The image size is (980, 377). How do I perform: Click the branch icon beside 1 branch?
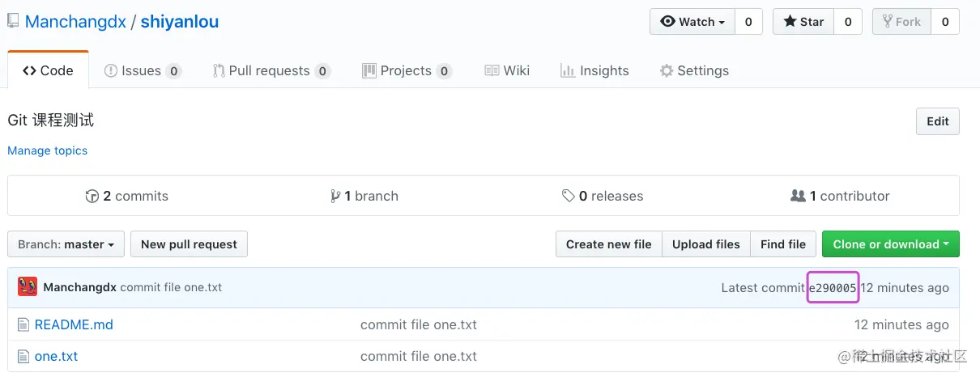(x=335, y=197)
